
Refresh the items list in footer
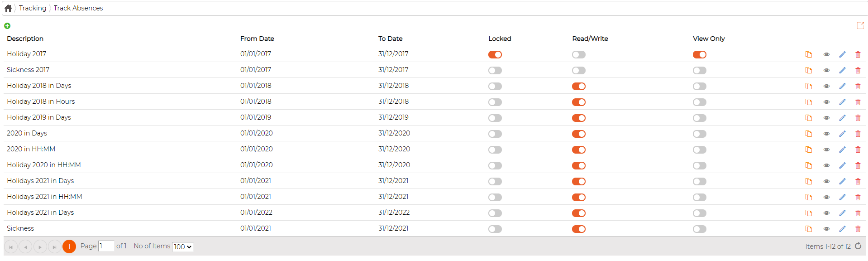click(858, 246)
